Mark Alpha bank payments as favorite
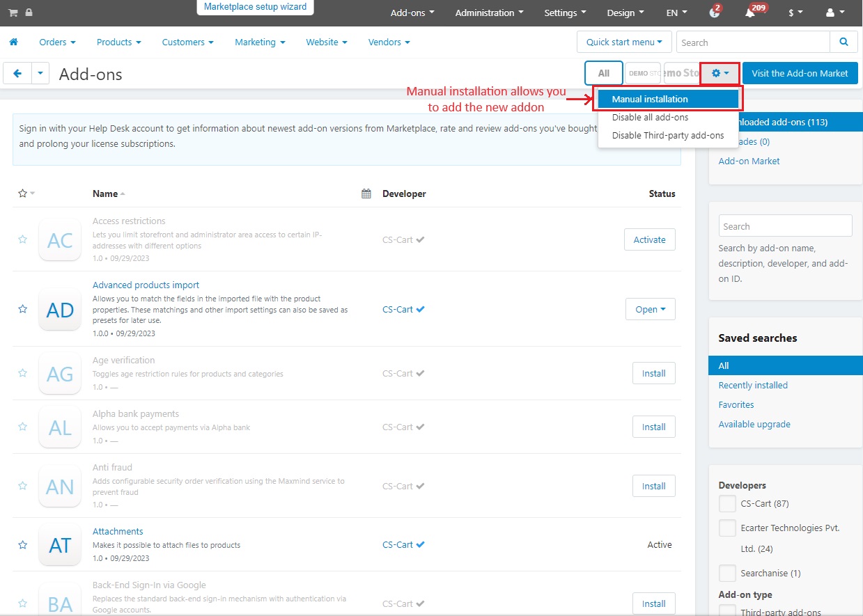Screen dimensions: 863x616 coord(22,427)
